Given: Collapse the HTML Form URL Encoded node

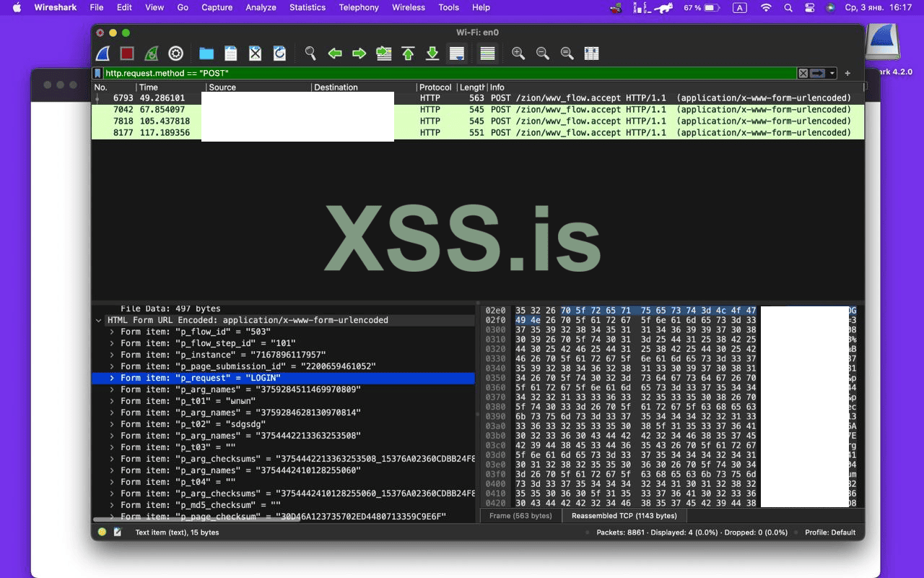Looking at the screenshot, I should tap(99, 320).
